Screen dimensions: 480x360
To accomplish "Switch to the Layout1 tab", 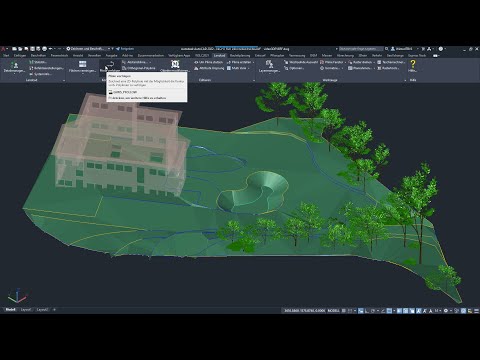I will (x=26, y=310).
